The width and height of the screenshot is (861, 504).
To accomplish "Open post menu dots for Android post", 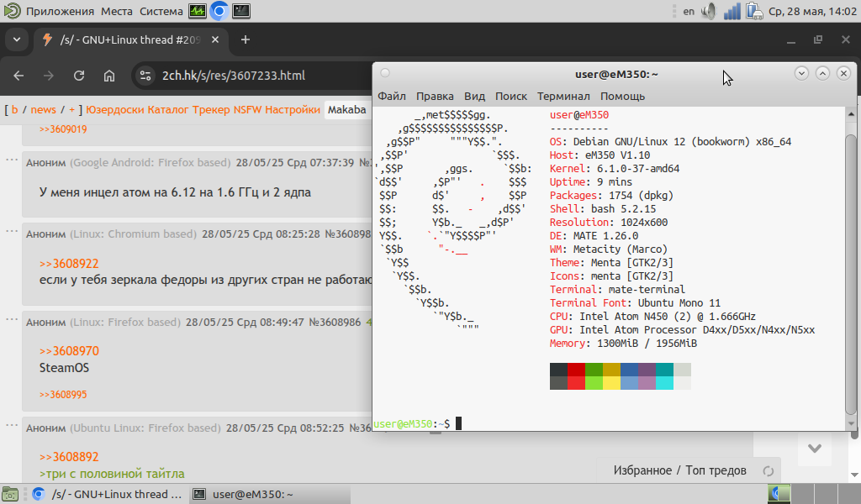I will [x=12, y=160].
